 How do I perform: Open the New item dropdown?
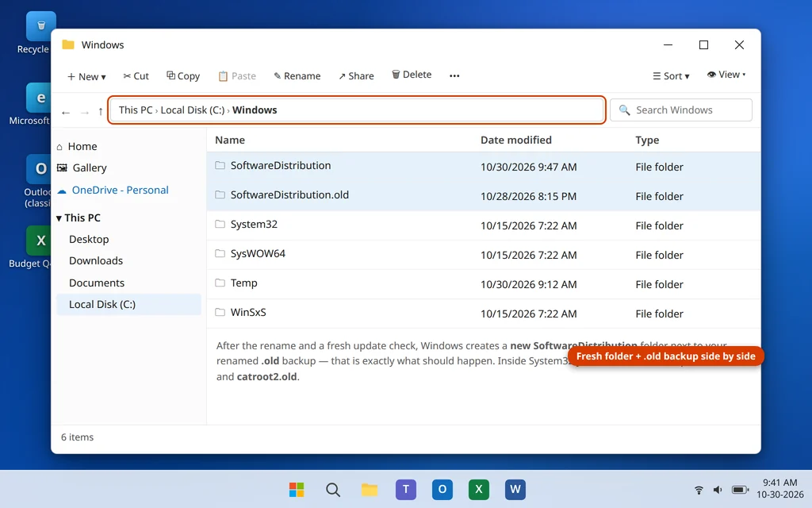point(86,76)
